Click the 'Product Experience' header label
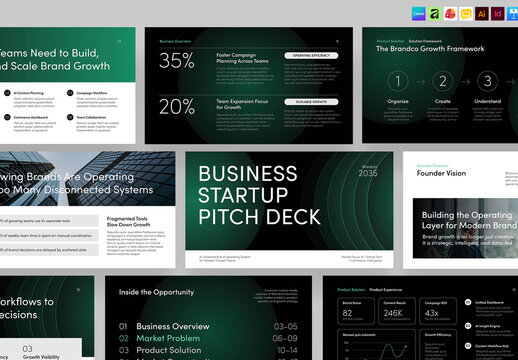This screenshot has width=518, height=360. 386,290
